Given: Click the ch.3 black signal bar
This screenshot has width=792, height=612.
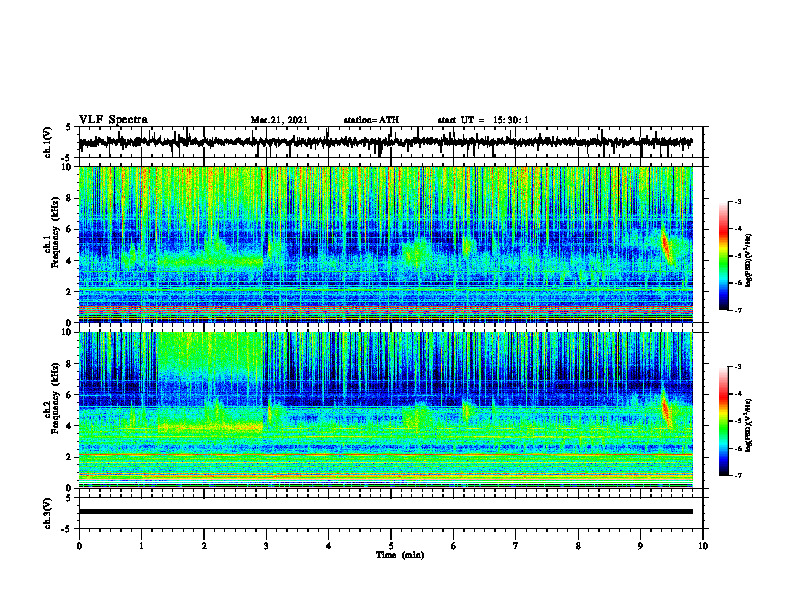Looking at the screenshot, I should point(385,512).
